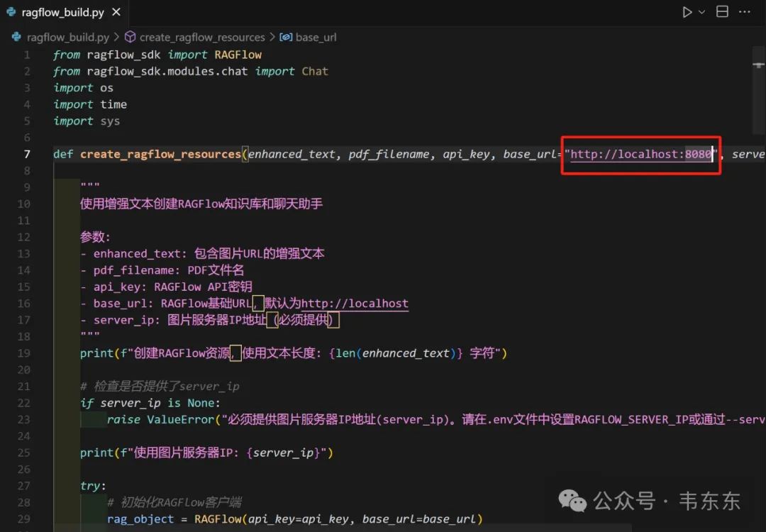This screenshot has height=532, width=766.
Task: Close the ragflow_build.py editor tab
Action: coord(116,11)
